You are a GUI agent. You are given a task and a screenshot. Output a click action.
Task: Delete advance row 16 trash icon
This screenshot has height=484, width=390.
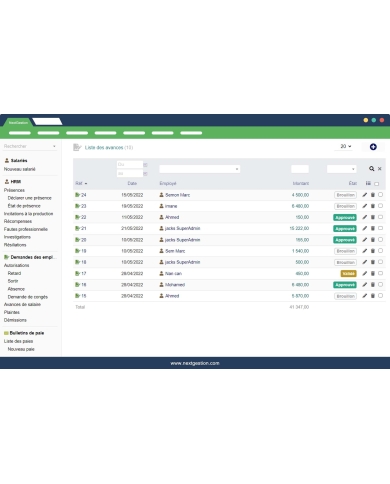(x=373, y=285)
